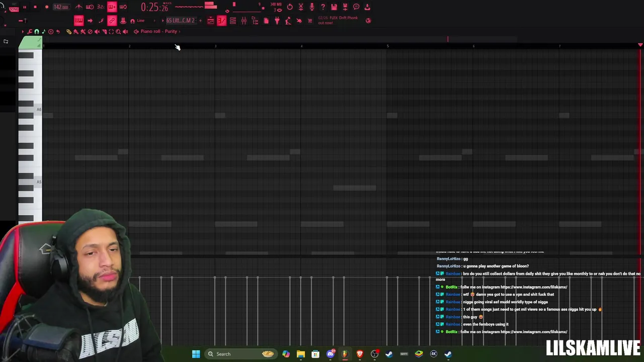Open Discord from the taskbar
This screenshot has height=362, width=644.
331,354
